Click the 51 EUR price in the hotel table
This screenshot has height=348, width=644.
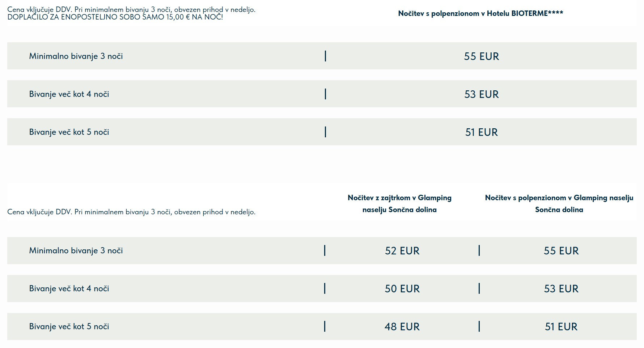point(482,132)
